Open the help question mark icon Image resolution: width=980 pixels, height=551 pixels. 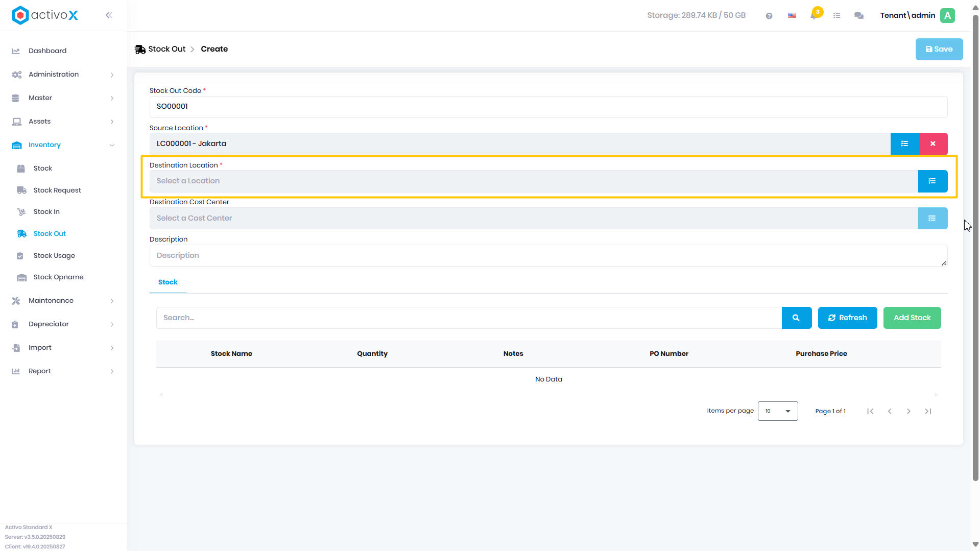(769, 16)
